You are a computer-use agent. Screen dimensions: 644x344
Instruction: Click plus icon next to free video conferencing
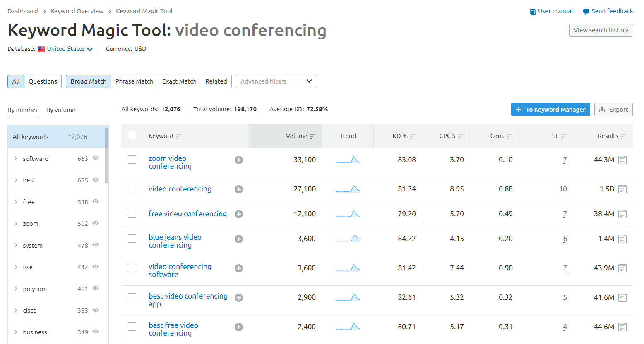click(x=239, y=214)
